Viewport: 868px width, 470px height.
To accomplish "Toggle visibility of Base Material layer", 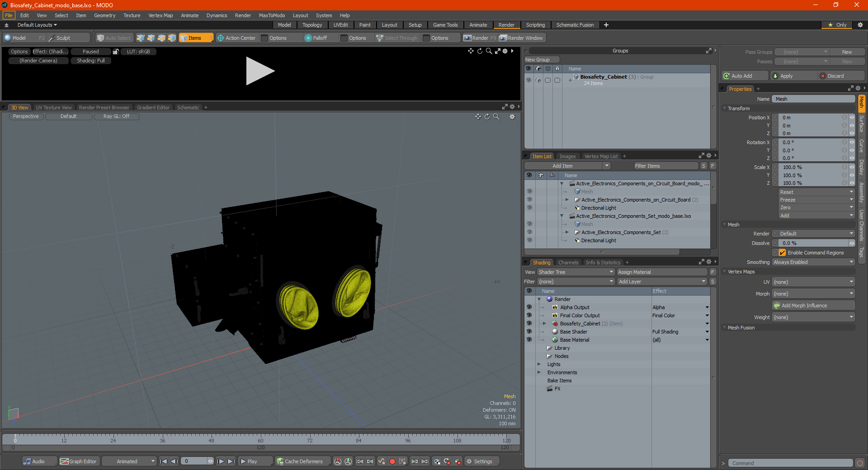I will (x=529, y=339).
